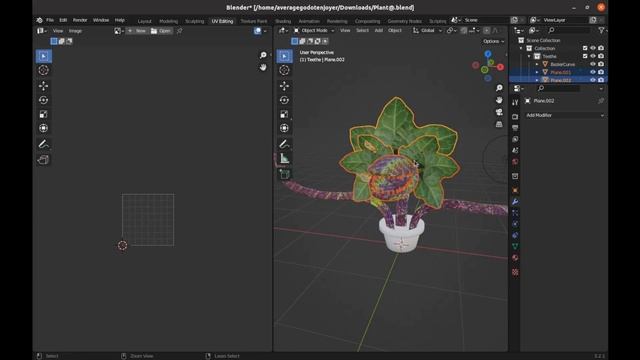This screenshot has width=640, height=360.
Task: Toggle exclude checkbox for Teethe collection
Action: coord(585,56)
